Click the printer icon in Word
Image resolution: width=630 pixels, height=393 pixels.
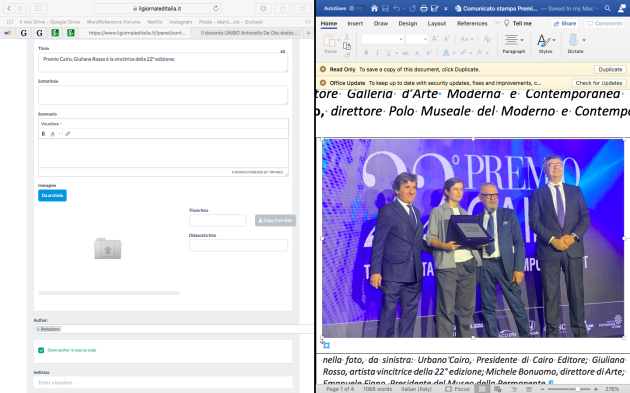[423, 8]
